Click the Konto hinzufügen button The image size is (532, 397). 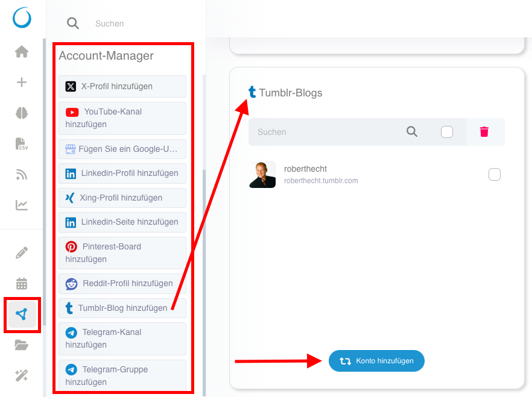pos(376,361)
